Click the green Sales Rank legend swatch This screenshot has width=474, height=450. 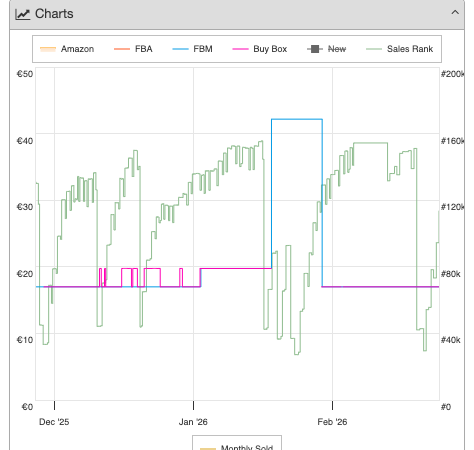click(x=374, y=49)
